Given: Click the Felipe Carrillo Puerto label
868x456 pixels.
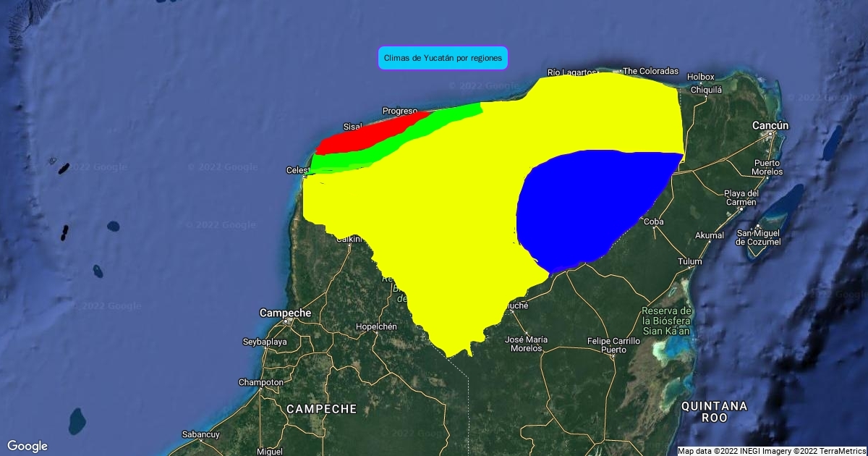Looking at the screenshot, I should (x=614, y=345).
